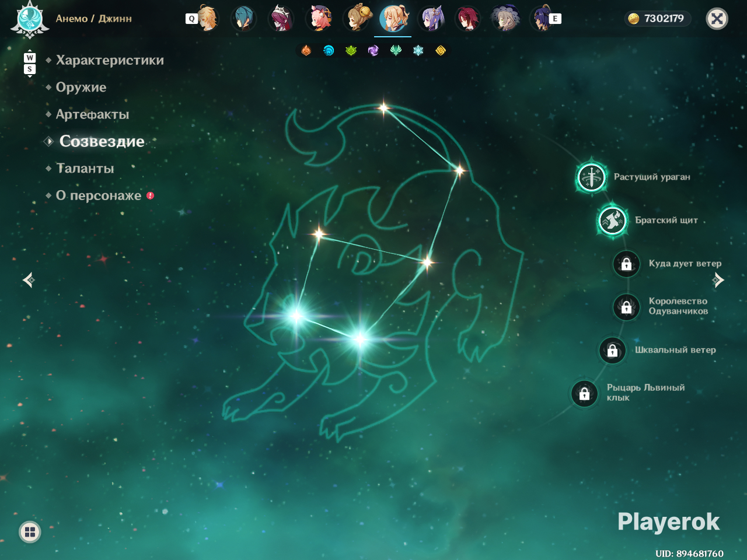Image resolution: width=747 pixels, height=560 pixels.
Task: Open the Оружие section
Action: (81, 87)
